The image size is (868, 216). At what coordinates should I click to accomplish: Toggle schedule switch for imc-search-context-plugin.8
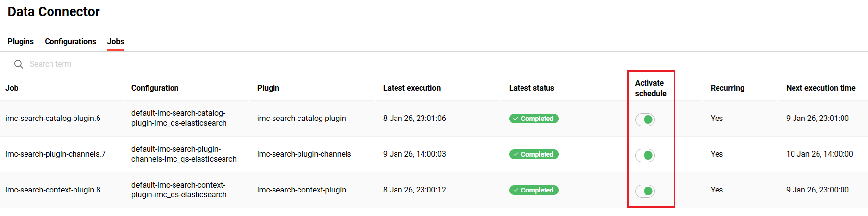tap(645, 191)
